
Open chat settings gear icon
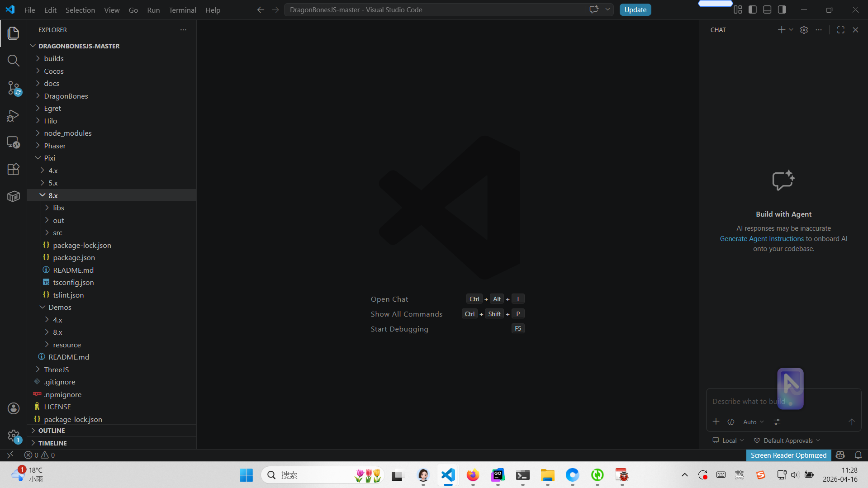[x=804, y=30]
